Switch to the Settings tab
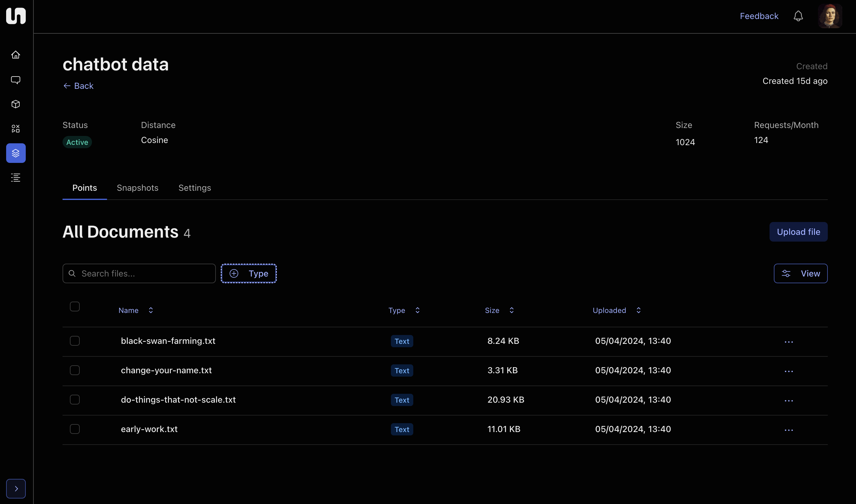 click(194, 188)
